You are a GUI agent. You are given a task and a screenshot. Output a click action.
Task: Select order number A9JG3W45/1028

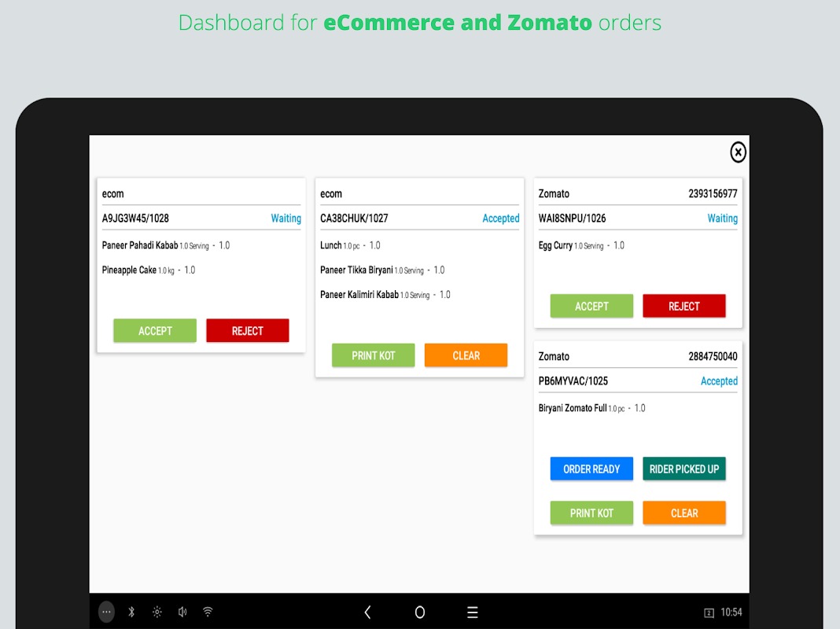pyautogui.click(x=135, y=219)
